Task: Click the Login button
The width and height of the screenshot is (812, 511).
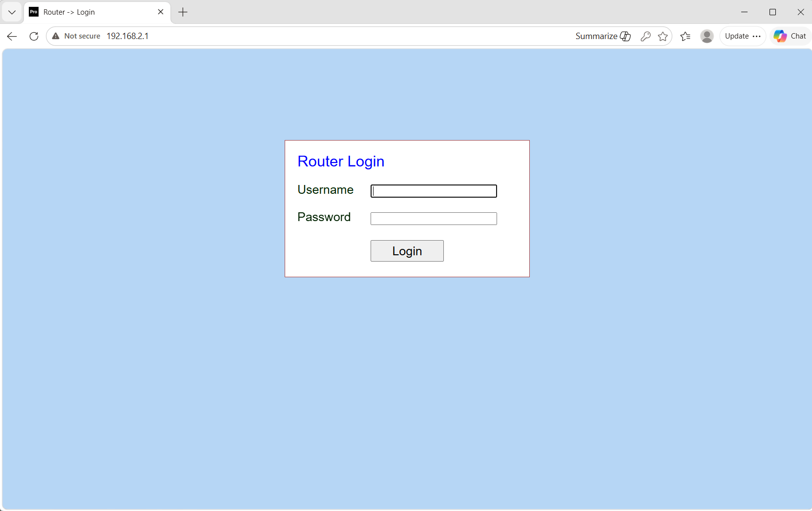Action: point(407,251)
